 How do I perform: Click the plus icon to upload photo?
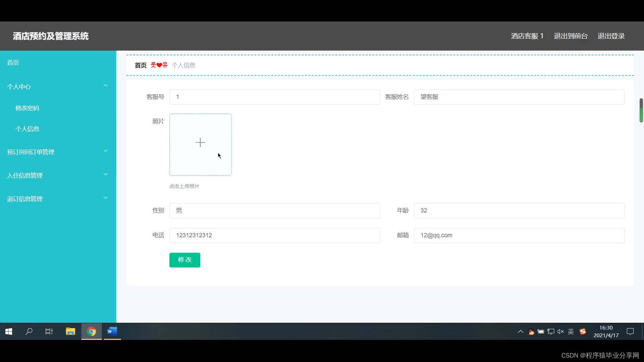pos(200,143)
